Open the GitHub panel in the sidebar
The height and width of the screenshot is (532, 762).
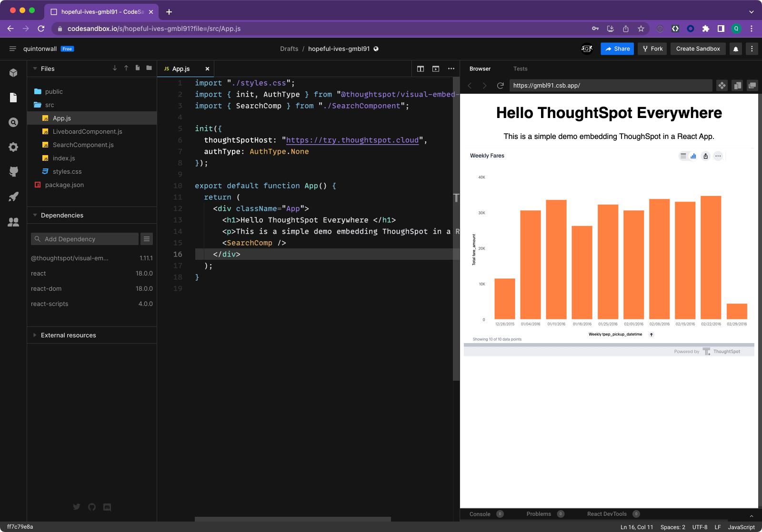(13, 171)
